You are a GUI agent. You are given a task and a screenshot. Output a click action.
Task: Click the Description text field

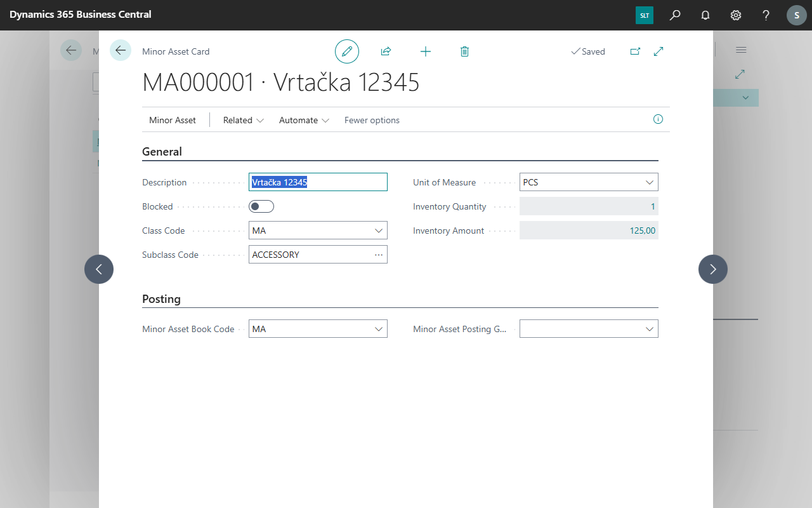pos(318,182)
